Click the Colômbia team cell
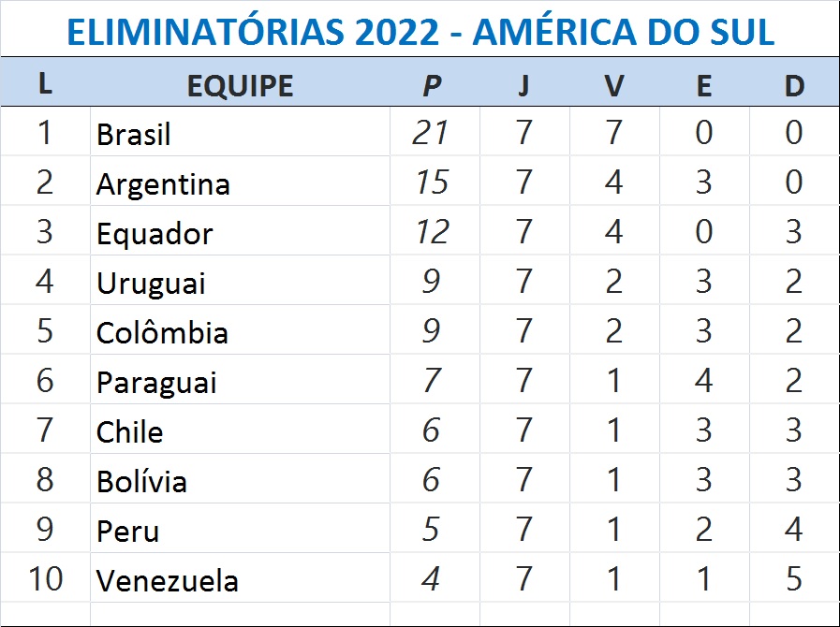 pyautogui.click(x=162, y=333)
